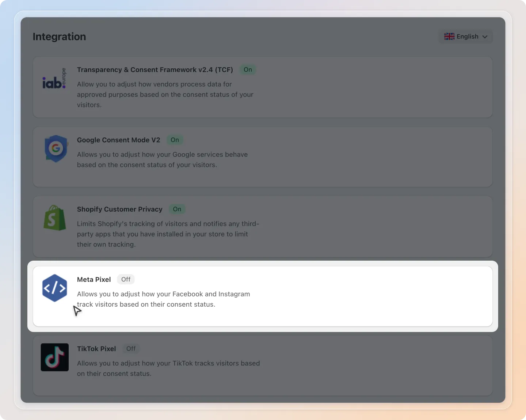Click the Google Consent Mode shield icon
Screen dimensions: 526x420
coord(56,148)
